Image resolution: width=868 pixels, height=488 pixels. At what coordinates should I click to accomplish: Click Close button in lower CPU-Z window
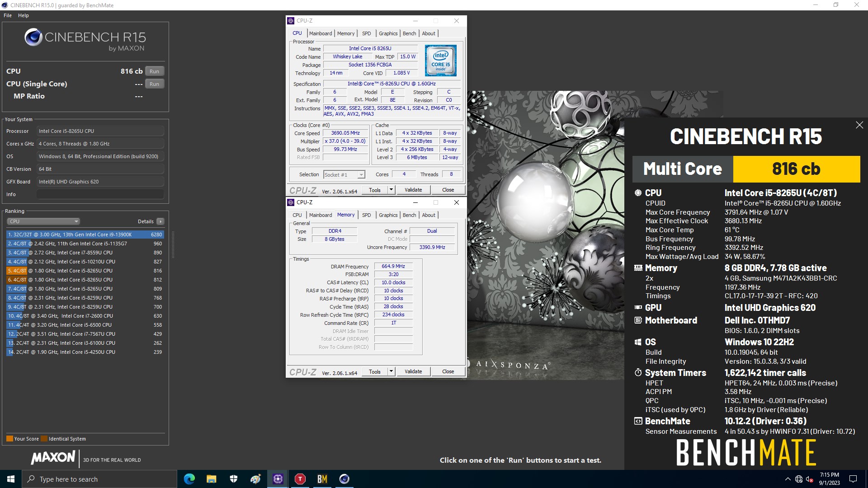tap(448, 371)
